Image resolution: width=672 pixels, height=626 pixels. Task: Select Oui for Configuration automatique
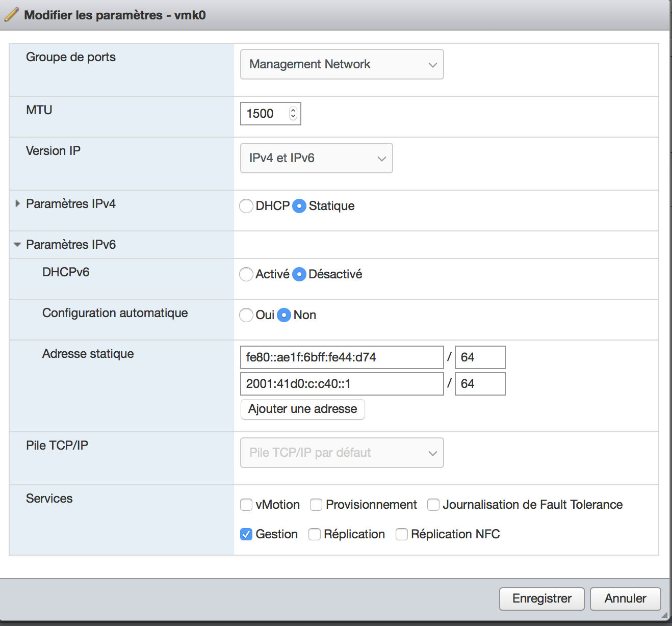[x=246, y=315]
